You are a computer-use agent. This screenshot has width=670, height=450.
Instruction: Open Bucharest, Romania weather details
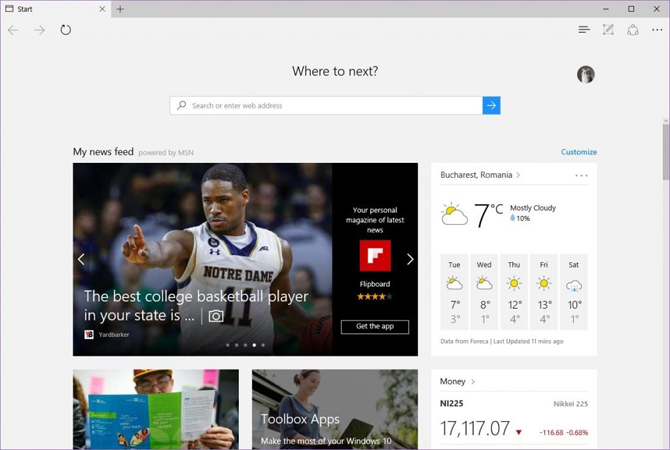(x=480, y=175)
